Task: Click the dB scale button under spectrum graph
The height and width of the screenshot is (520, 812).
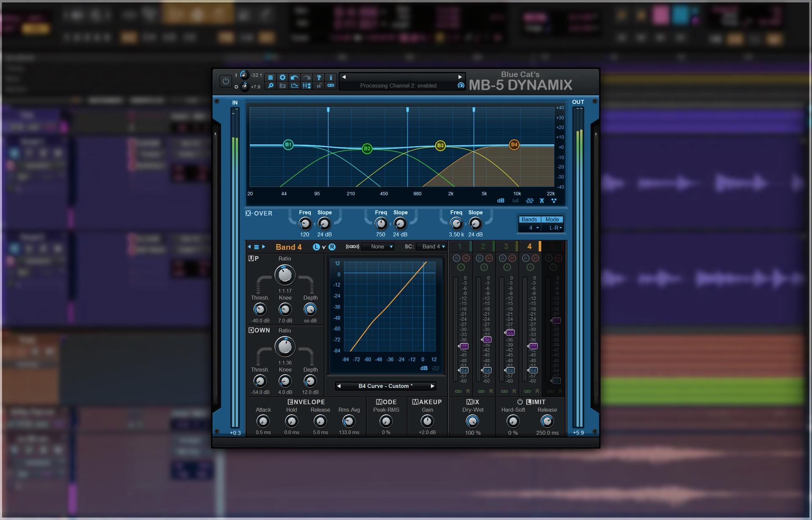Action: pos(501,201)
